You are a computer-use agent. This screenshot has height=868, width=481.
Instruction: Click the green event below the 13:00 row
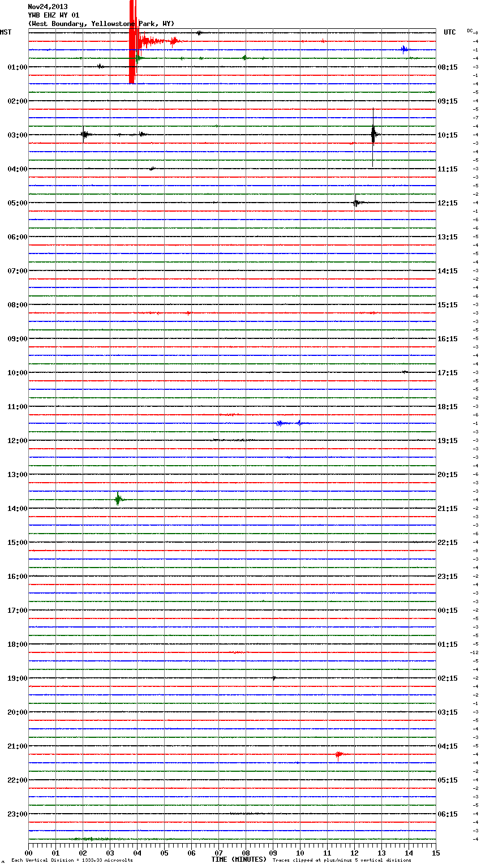pos(118,499)
